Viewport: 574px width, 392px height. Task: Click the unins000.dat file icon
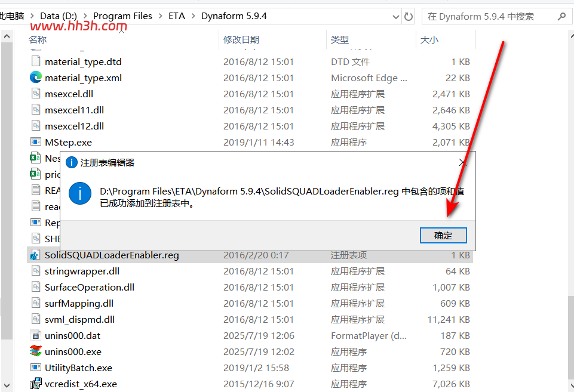coord(35,335)
